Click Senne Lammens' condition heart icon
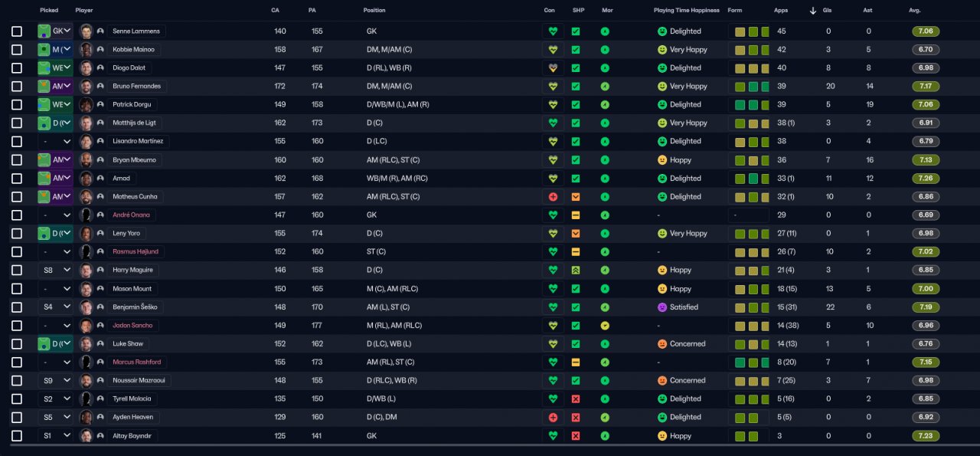This screenshot has height=456, width=980. click(x=553, y=31)
